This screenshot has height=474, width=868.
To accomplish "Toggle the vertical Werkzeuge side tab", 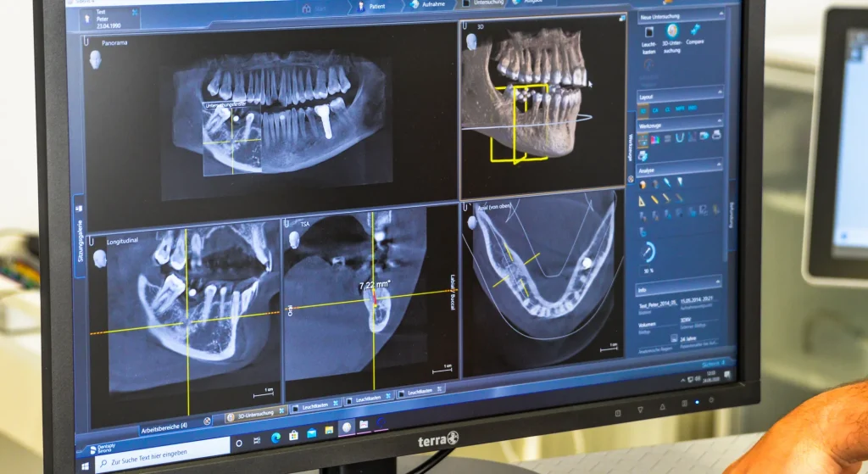I will click(631, 148).
